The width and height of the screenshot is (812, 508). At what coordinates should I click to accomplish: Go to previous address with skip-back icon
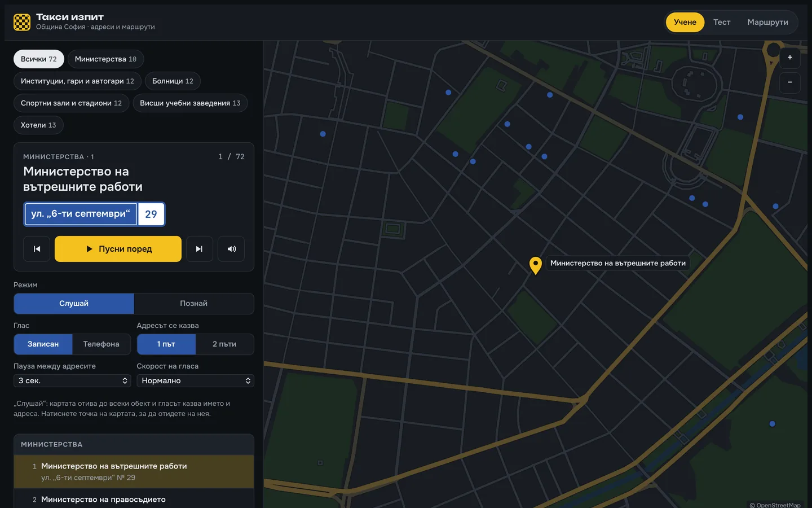tap(37, 249)
